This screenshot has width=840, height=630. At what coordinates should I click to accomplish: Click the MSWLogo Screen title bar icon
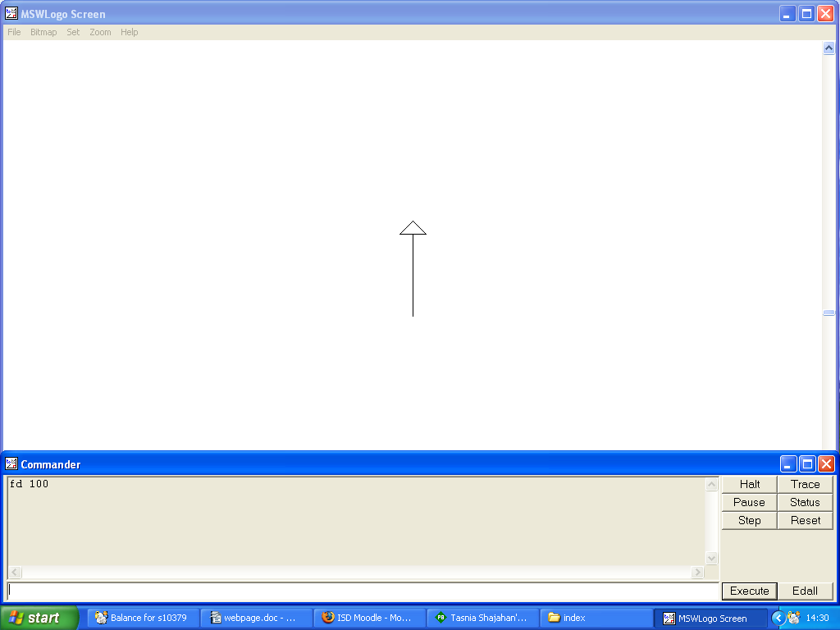[x=11, y=14]
